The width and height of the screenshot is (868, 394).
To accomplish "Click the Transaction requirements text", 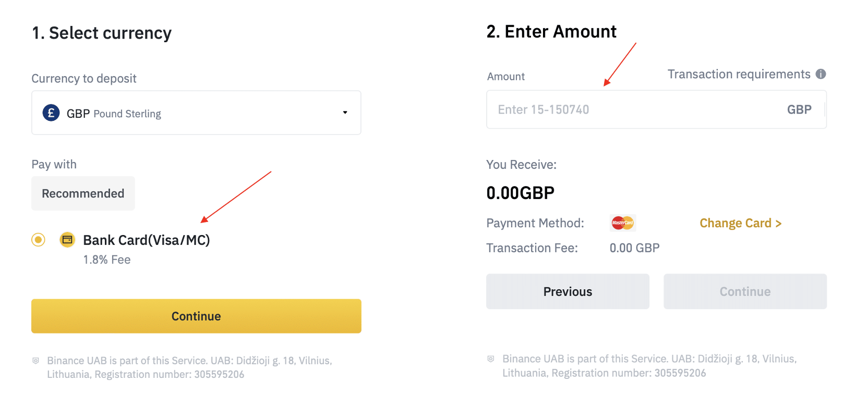I will pyautogui.click(x=739, y=74).
